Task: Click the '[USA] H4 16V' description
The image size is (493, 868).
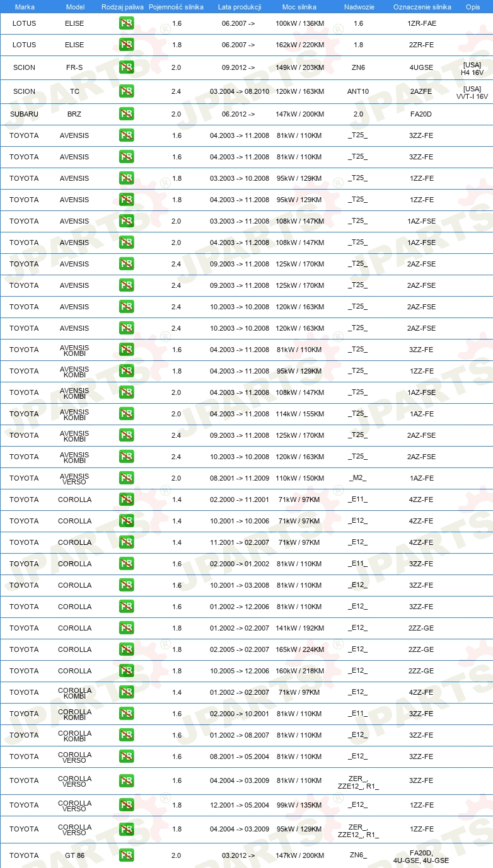Action: (472, 69)
